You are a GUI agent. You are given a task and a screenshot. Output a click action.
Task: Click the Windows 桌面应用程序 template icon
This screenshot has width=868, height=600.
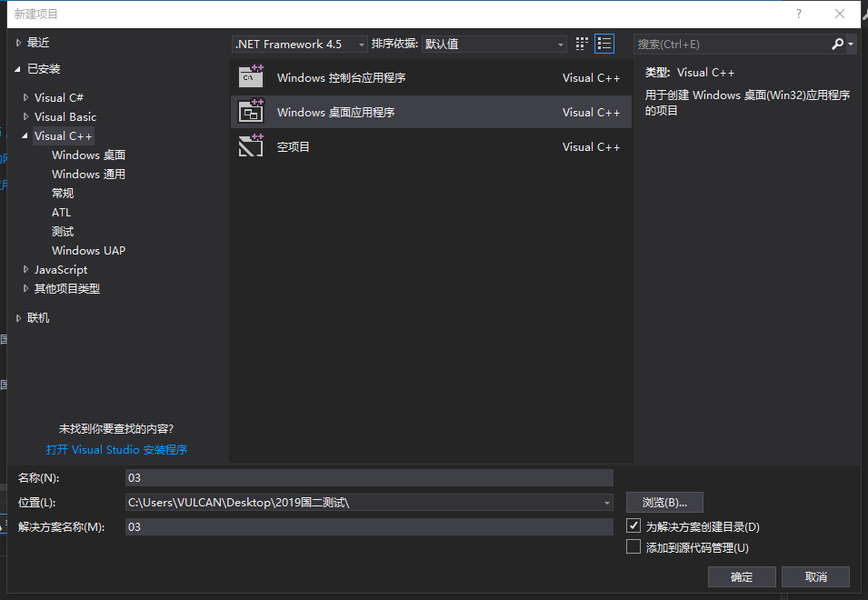pyautogui.click(x=251, y=111)
